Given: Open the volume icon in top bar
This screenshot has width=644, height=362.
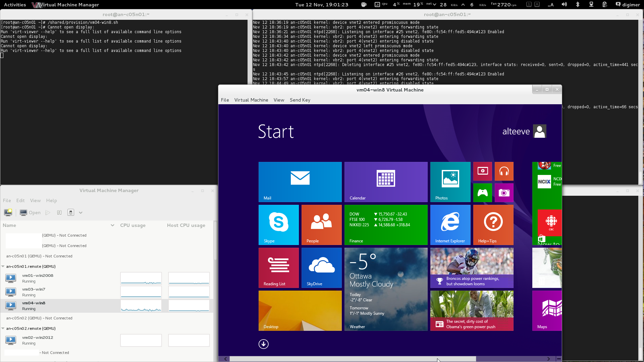Looking at the screenshot, I should 564,5.
